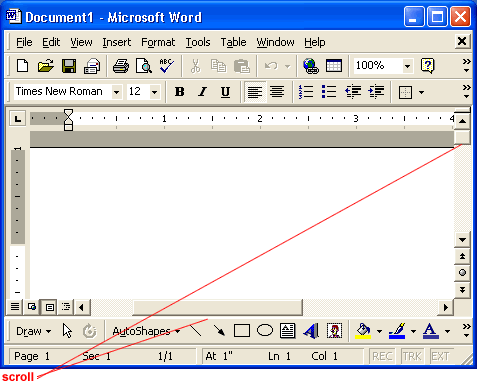
Task: Apply bulleted list formatting
Action: (329, 92)
